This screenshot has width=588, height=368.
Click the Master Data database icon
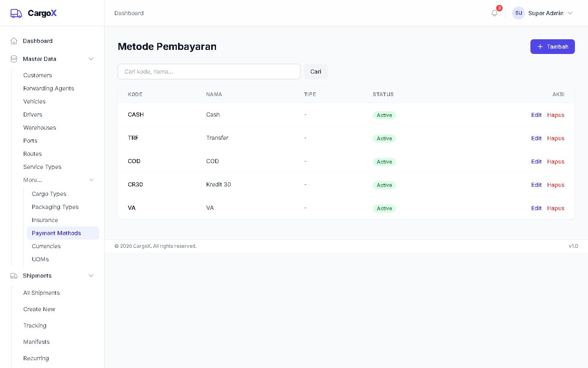pos(14,59)
